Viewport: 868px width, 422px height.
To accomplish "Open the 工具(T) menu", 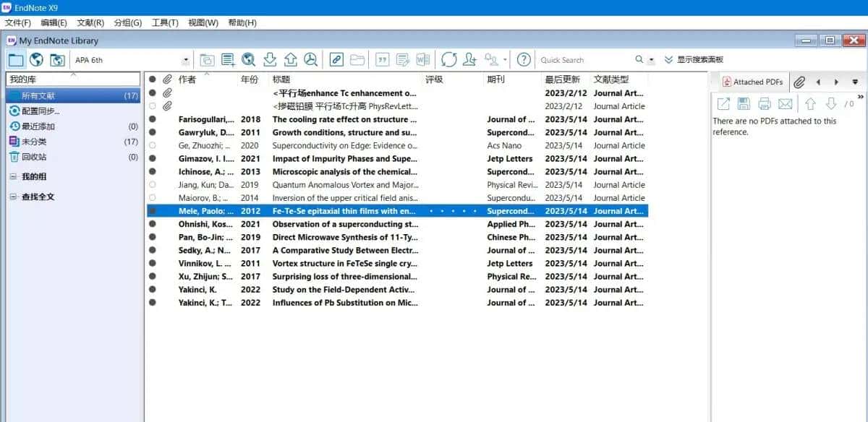I will point(165,22).
